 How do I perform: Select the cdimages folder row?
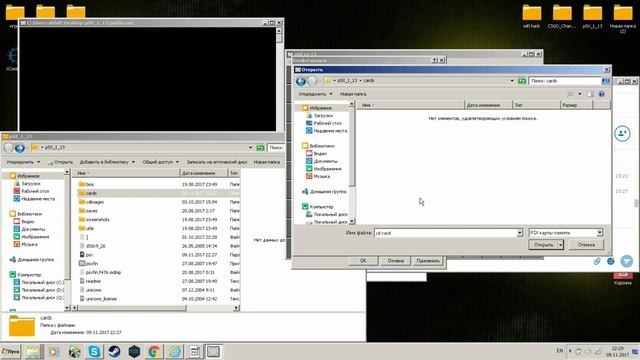[158, 202]
